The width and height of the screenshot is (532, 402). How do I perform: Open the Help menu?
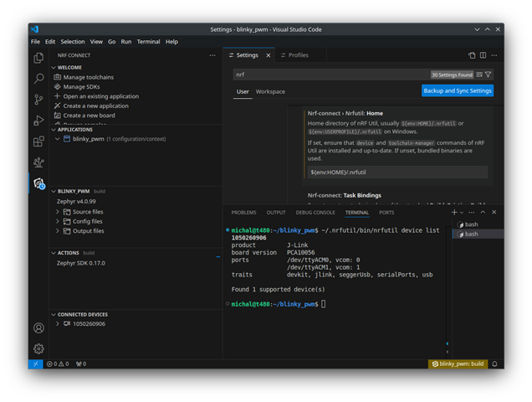[x=171, y=42]
